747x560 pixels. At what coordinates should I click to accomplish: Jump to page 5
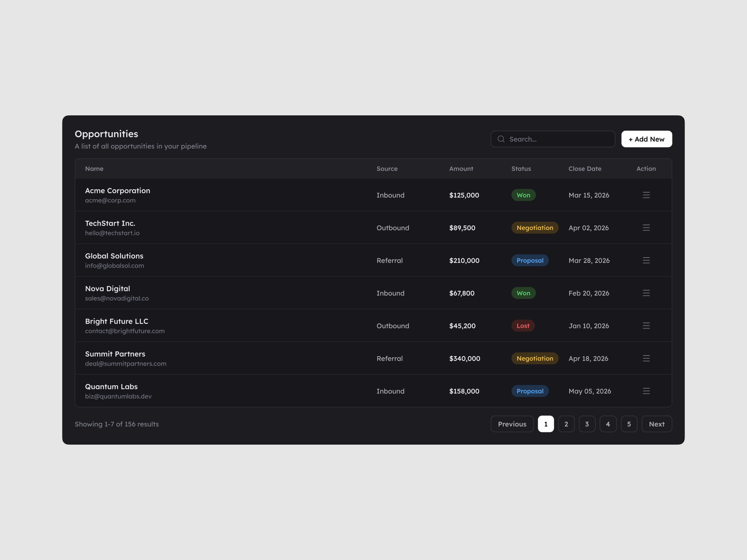click(629, 424)
